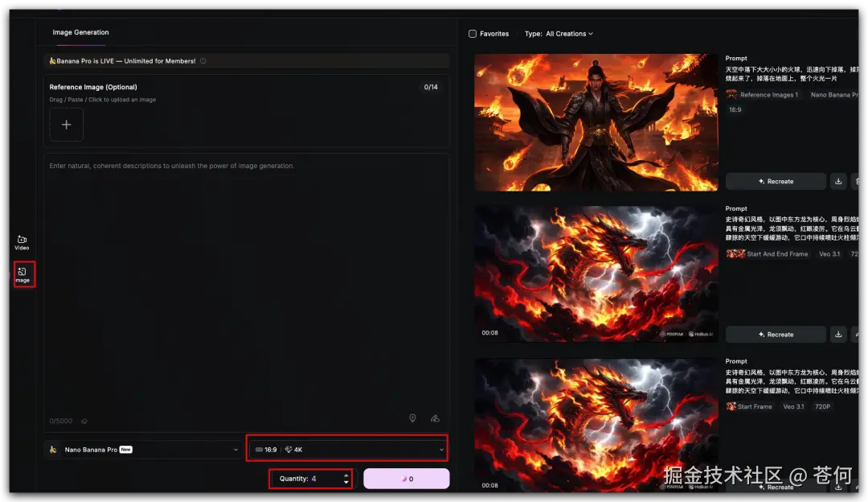Click Reference Images 1 thumbnail tag
Screen dimensions: 868x502
tap(763, 95)
